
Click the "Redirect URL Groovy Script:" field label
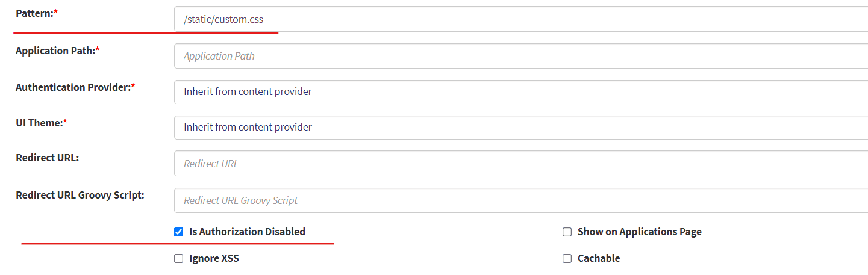point(80,195)
